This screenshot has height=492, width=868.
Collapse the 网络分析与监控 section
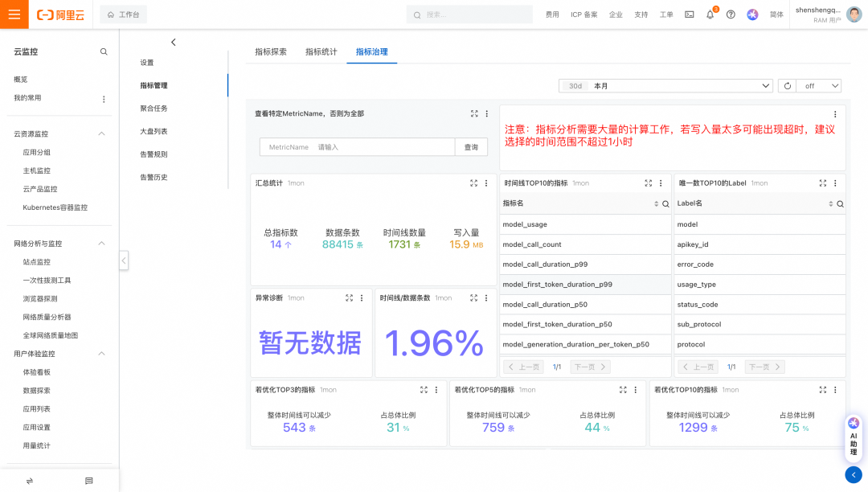[x=101, y=244]
